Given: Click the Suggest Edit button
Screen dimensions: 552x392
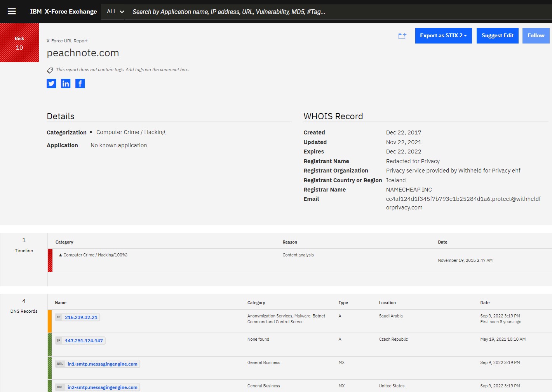Looking at the screenshot, I should coord(497,36).
